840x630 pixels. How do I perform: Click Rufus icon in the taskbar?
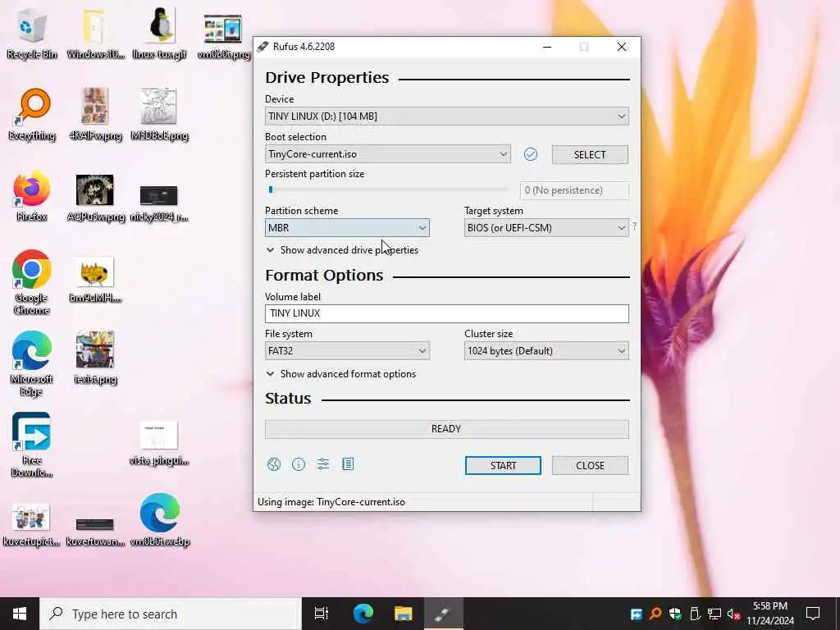click(x=444, y=614)
